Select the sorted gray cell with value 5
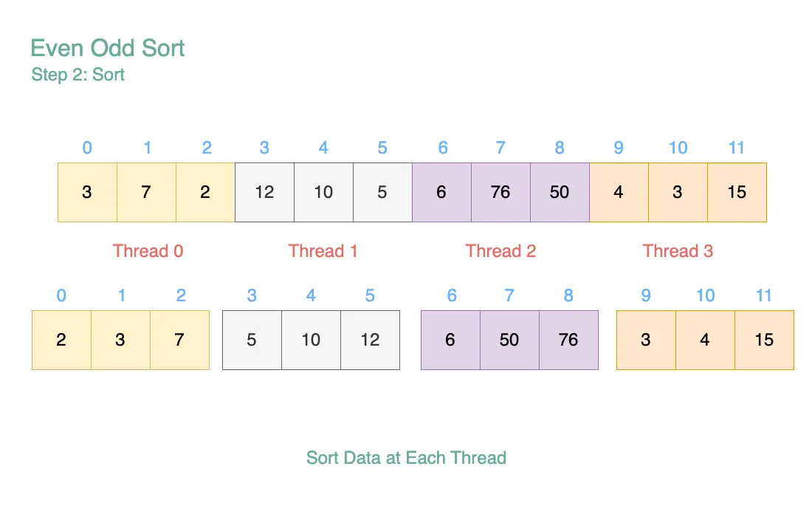The height and width of the screenshot is (517, 812). pyautogui.click(x=252, y=340)
